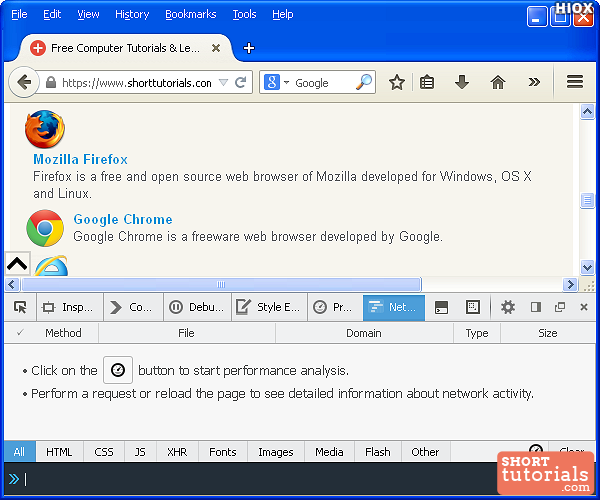
Task: Sort by the Method column header
Action: pos(63,333)
